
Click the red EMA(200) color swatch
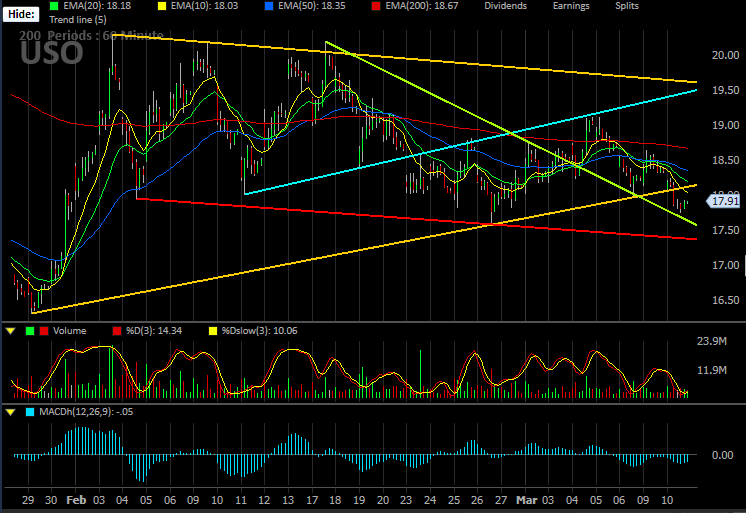click(376, 6)
